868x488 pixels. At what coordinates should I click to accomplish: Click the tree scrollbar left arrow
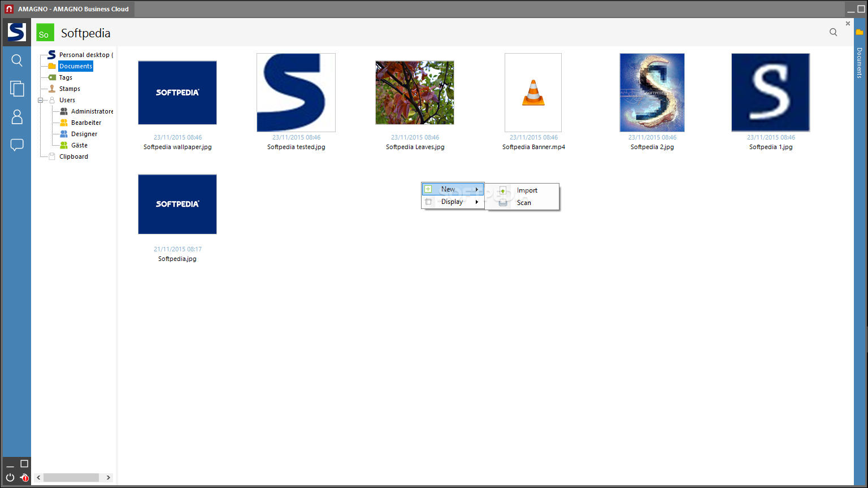click(x=38, y=478)
